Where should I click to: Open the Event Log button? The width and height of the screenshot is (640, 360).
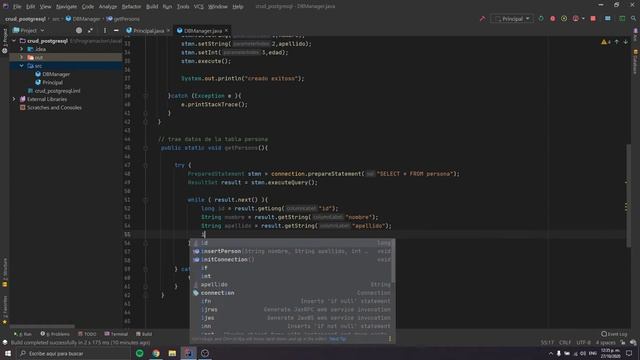614,334
